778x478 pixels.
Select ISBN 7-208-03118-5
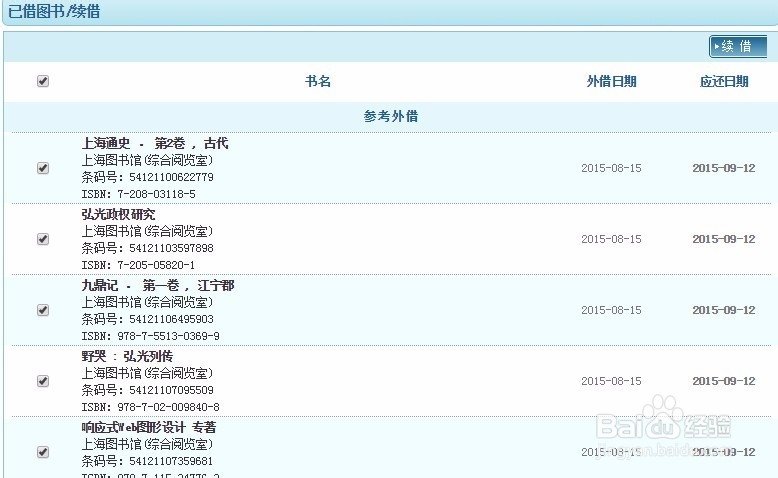[x=156, y=194]
